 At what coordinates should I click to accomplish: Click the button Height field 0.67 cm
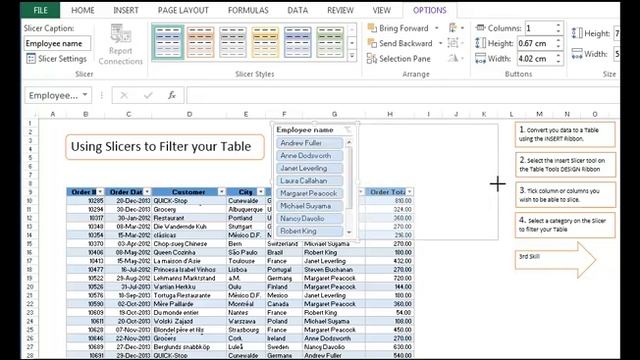(535, 43)
